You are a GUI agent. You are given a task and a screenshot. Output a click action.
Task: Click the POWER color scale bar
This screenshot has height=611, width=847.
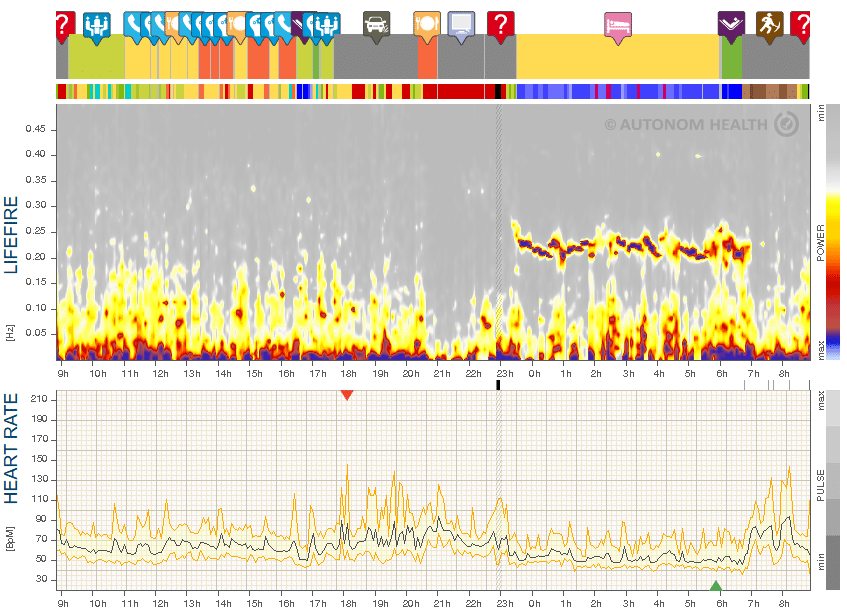[833, 232]
